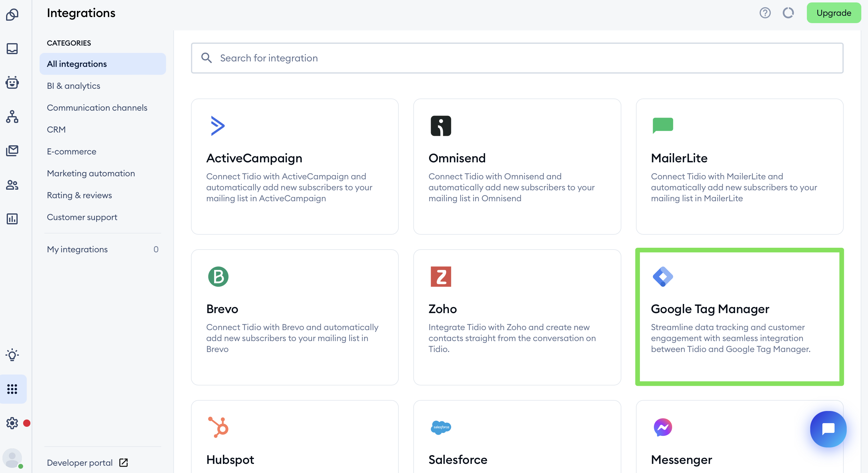Click the Messenger logo icon
The width and height of the screenshot is (868, 473).
pos(663,427)
